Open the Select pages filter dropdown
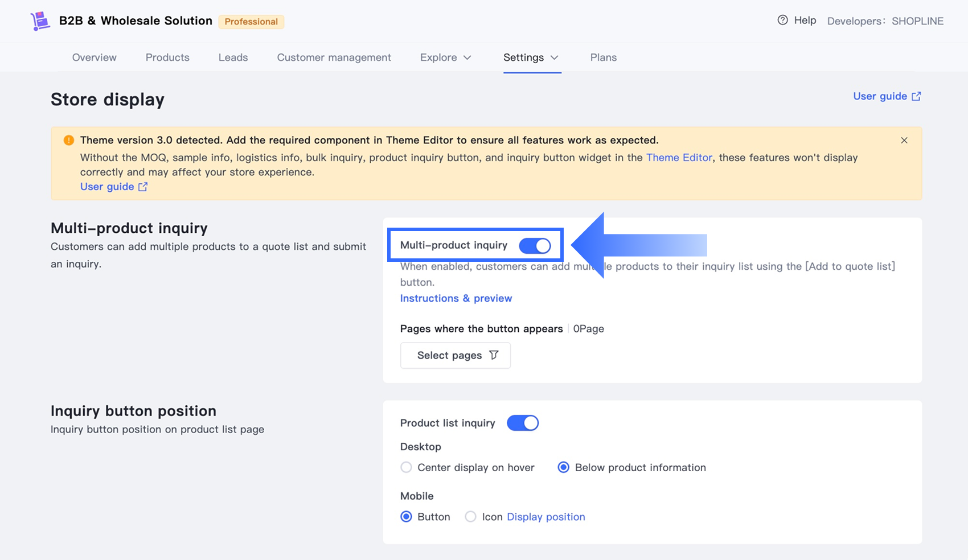 [456, 355]
